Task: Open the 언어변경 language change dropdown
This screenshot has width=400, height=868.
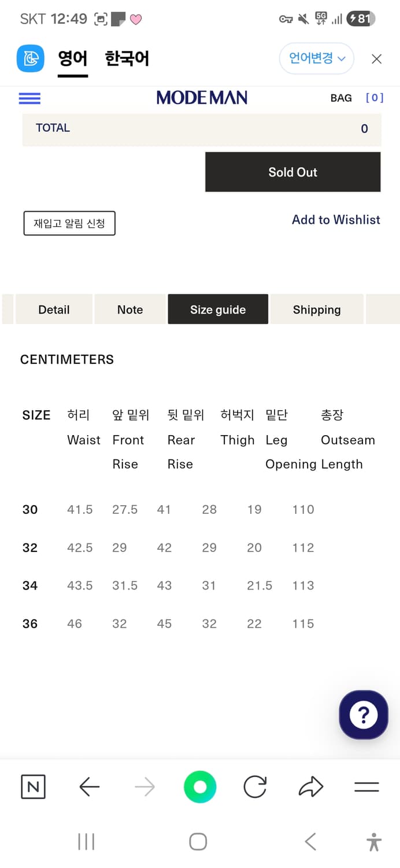Action: click(x=316, y=58)
